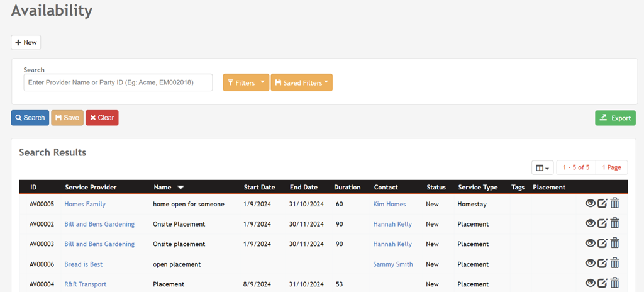
Task: Edit record AV00002 with pencil icon
Action: click(602, 223)
